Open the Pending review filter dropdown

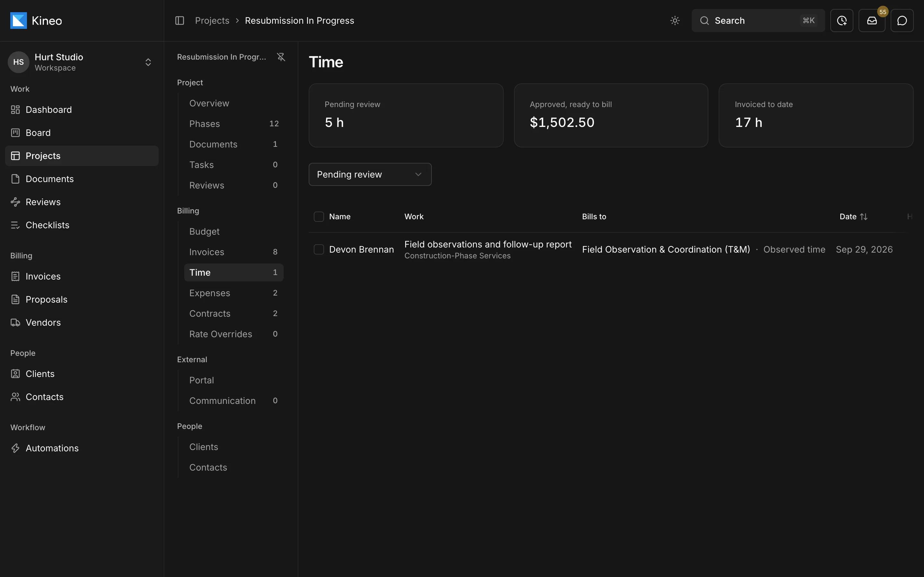pyautogui.click(x=370, y=174)
